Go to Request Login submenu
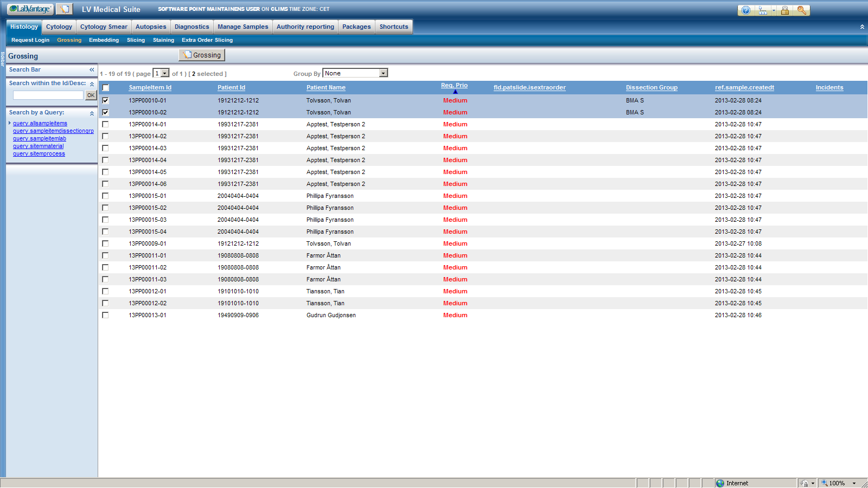 tap(30, 40)
